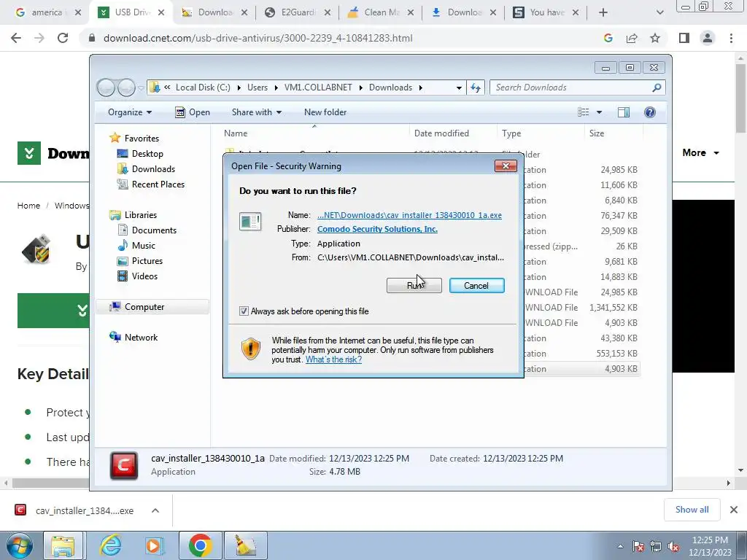Select Videos under Libraries
The width and height of the screenshot is (747, 560).
[x=144, y=276]
